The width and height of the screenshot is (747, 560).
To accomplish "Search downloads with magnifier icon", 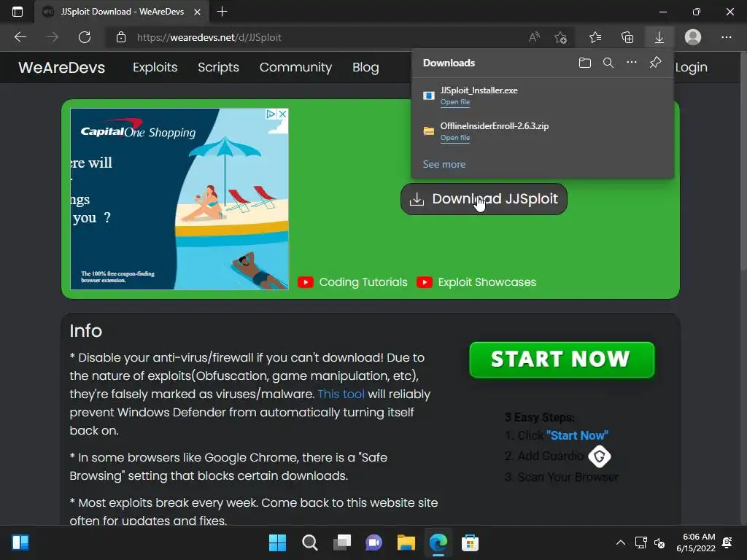I will (x=608, y=63).
